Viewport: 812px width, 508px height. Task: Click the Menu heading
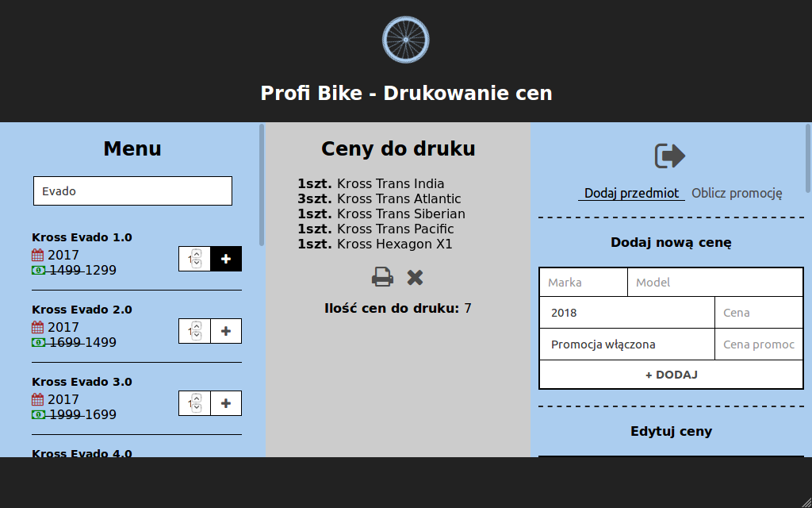[x=132, y=148]
